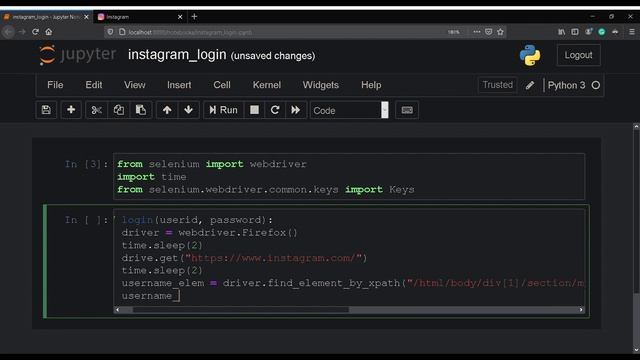Open the Insert menu

point(179,85)
